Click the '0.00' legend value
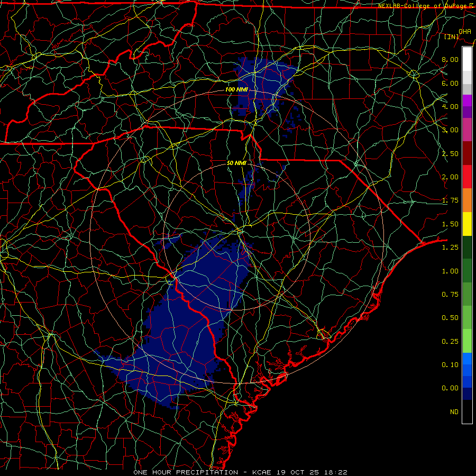The image size is (476, 476). tap(450, 388)
